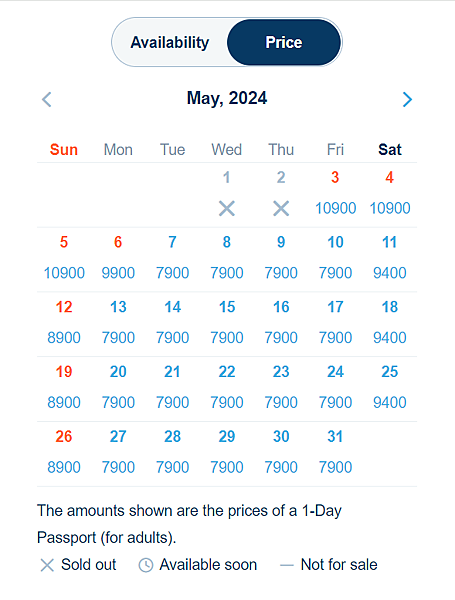The height and width of the screenshot is (600, 455).
Task: Select Thursday May 23
Action: tap(281, 389)
